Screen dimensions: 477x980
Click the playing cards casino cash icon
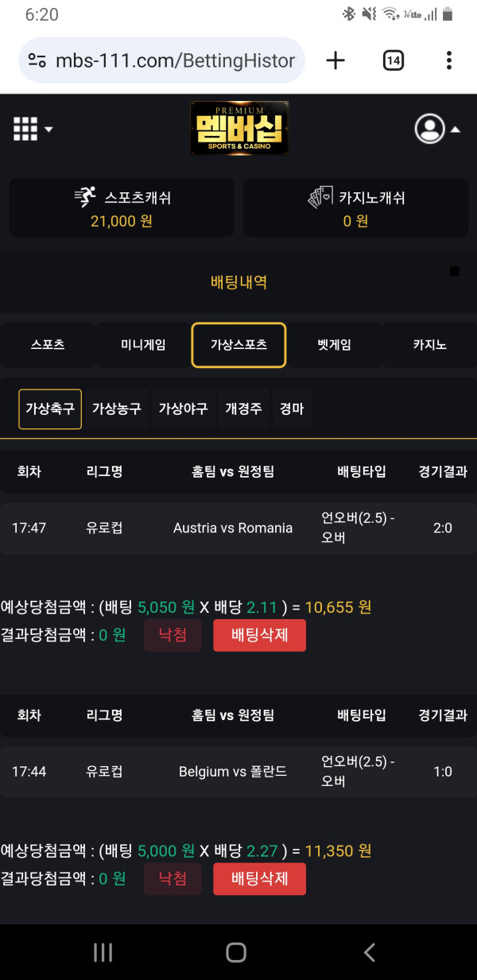[318, 197]
